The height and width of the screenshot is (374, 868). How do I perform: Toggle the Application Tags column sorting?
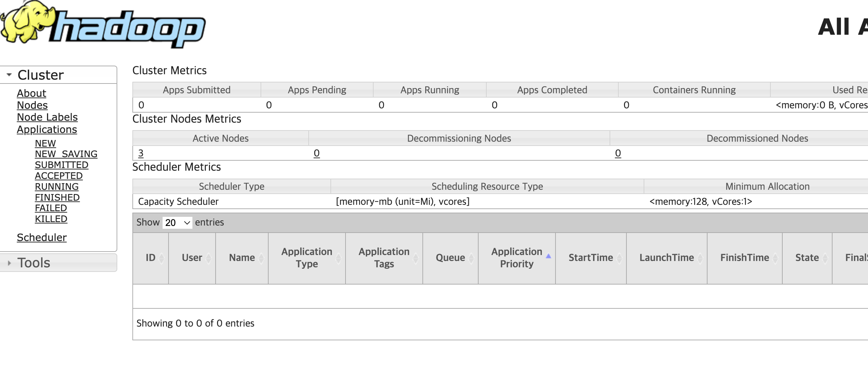coord(415,258)
